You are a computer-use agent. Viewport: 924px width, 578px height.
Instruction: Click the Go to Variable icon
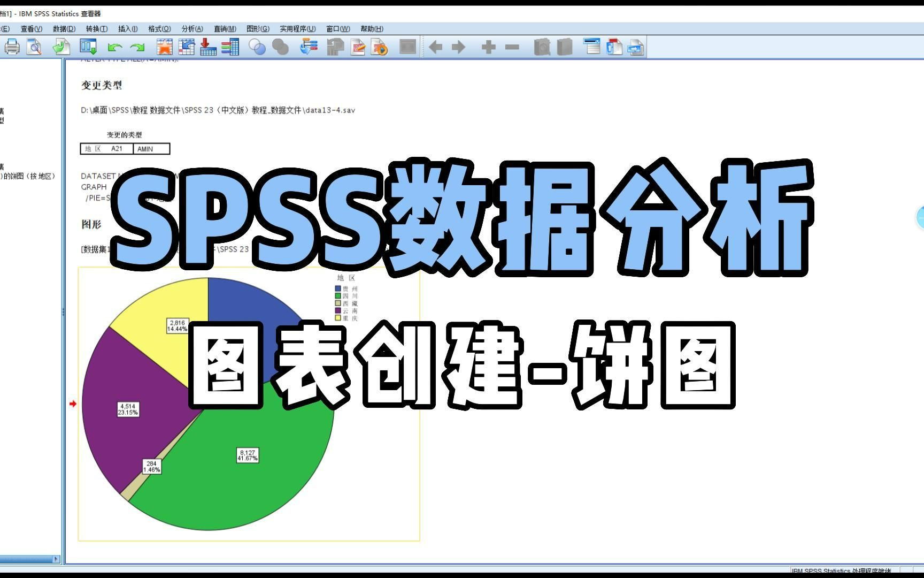(x=208, y=47)
